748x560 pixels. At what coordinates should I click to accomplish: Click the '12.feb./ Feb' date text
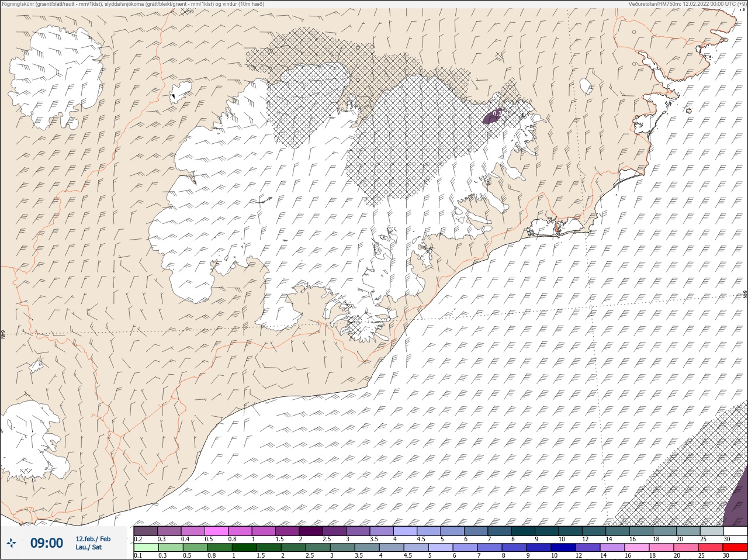[x=93, y=538]
